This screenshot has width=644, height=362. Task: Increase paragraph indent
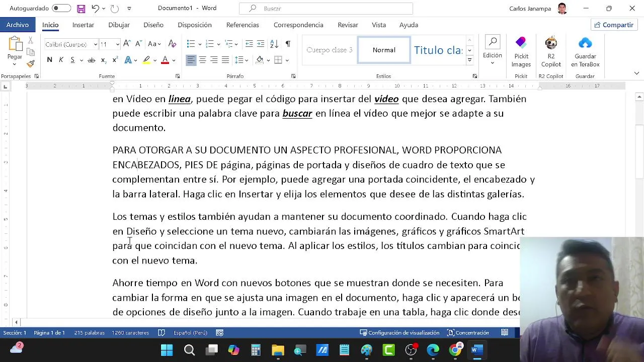point(261,44)
